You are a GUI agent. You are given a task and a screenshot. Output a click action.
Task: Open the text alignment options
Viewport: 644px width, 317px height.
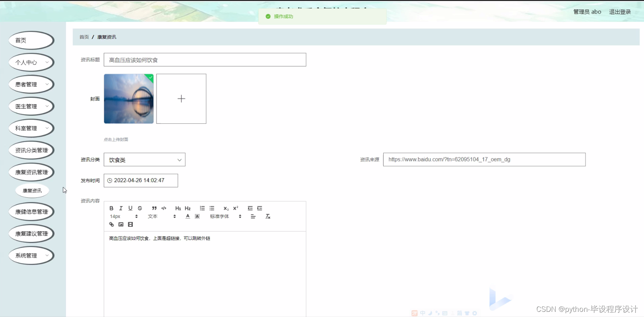[x=253, y=216]
